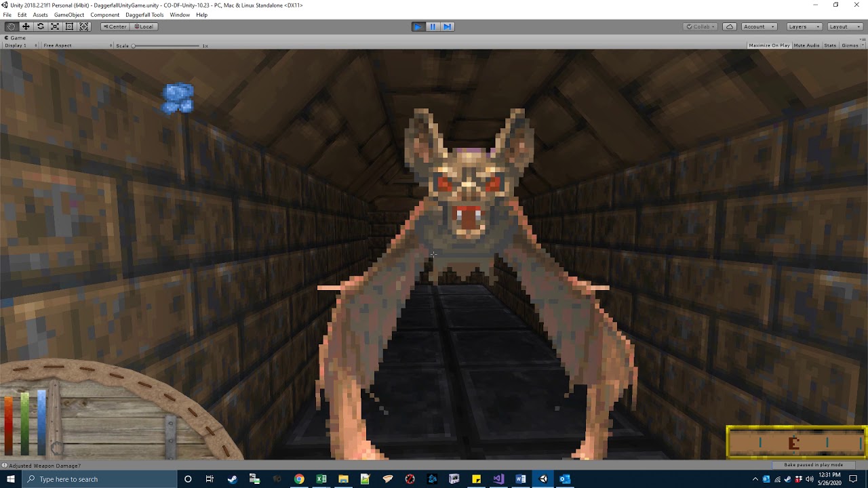Click the compass HUD
The width and height of the screenshot is (868, 488).
click(797, 442)
